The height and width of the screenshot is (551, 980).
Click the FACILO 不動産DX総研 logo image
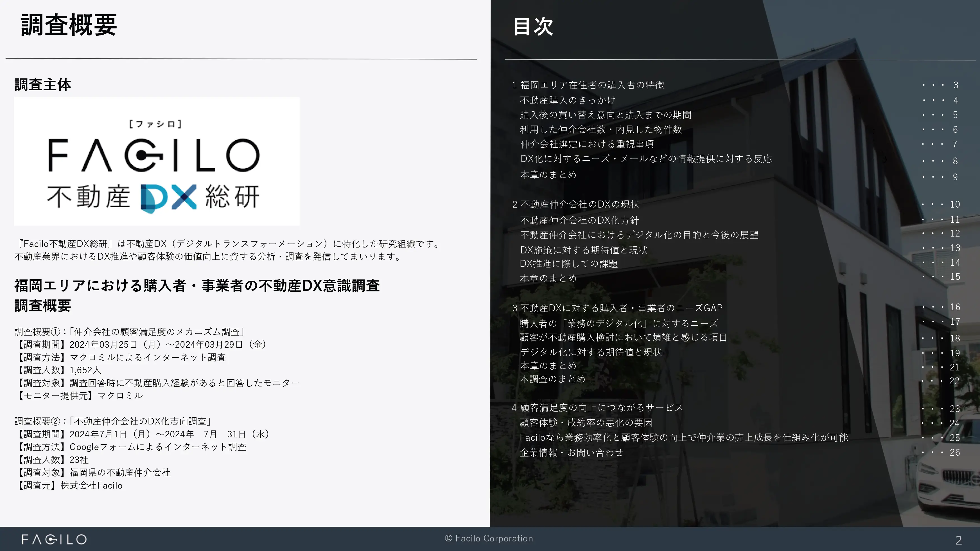156,161
